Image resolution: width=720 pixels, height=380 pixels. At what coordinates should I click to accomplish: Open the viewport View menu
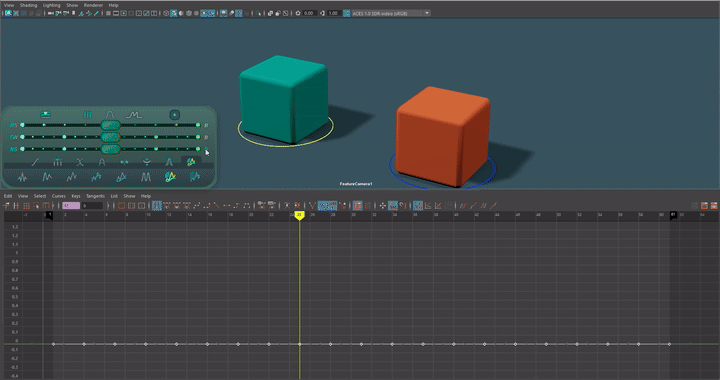[9, 5]
